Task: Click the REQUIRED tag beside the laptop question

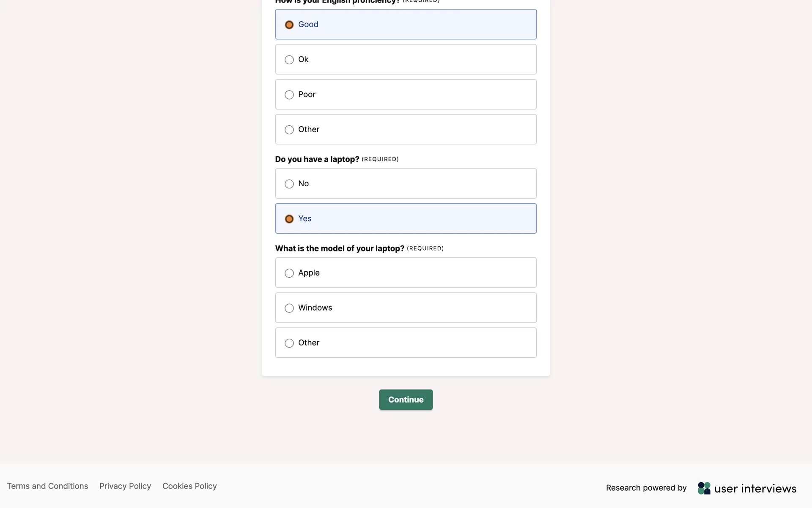Action: coord(380,159)
